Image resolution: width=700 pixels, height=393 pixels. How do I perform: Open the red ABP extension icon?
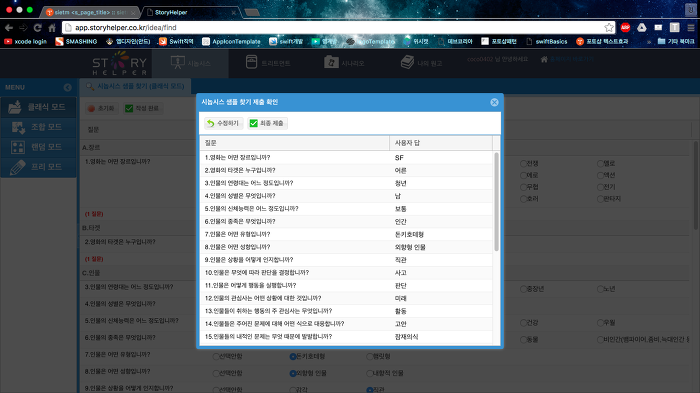click(625, 28)
